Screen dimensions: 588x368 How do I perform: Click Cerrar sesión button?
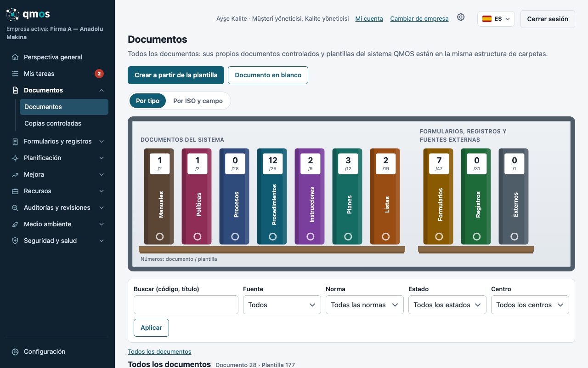[x=548, y=19]
